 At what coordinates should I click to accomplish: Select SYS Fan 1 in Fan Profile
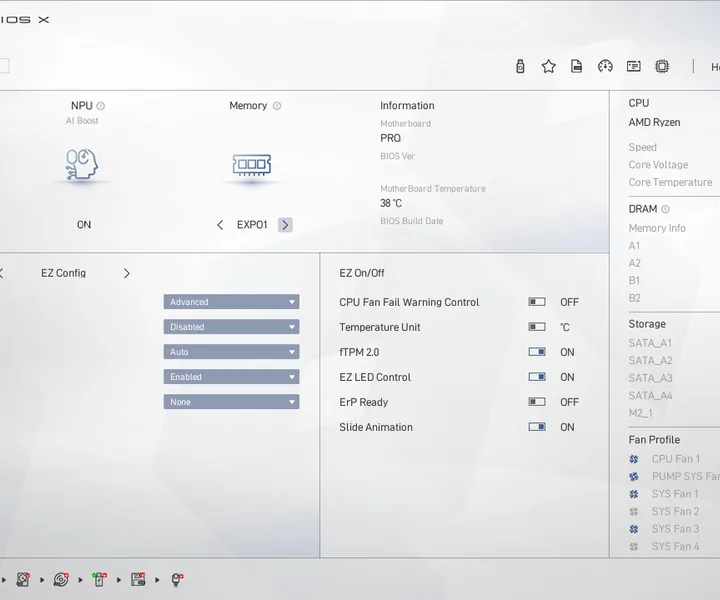coord(675,494)
